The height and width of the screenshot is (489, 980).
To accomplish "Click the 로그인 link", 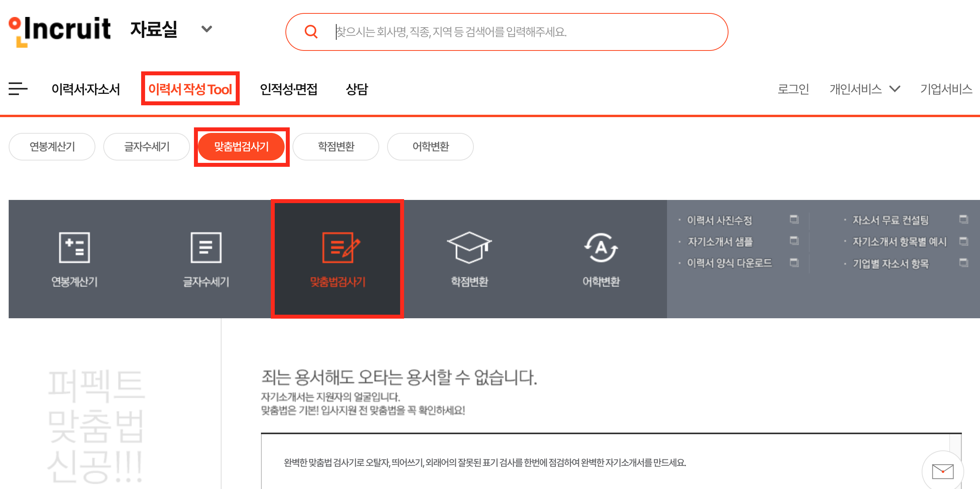I will [x=793, y=89].
